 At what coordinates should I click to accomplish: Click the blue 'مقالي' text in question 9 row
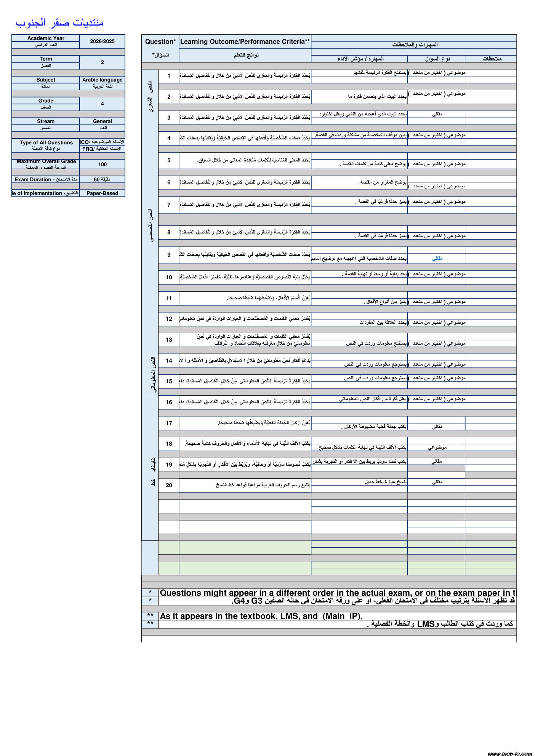[437, 259]
